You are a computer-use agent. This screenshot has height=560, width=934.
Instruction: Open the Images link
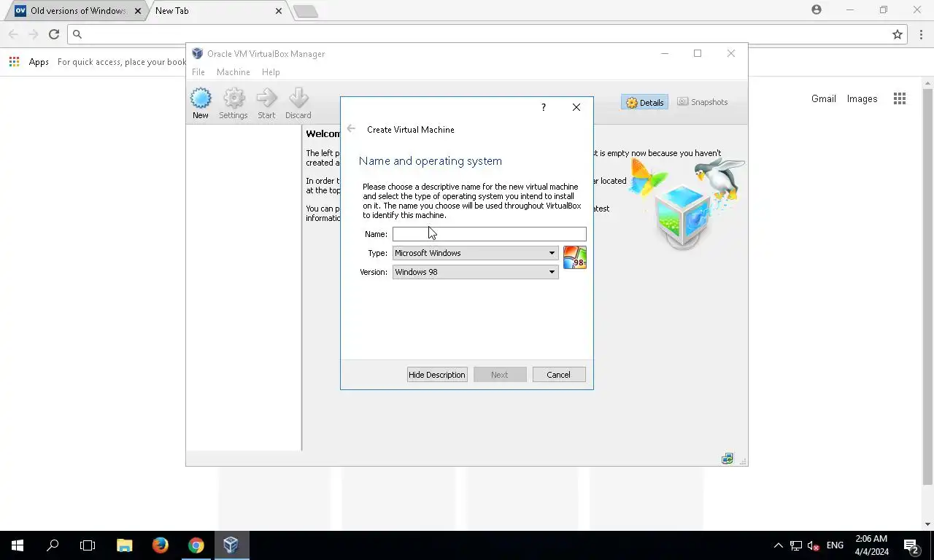(862, 98)
